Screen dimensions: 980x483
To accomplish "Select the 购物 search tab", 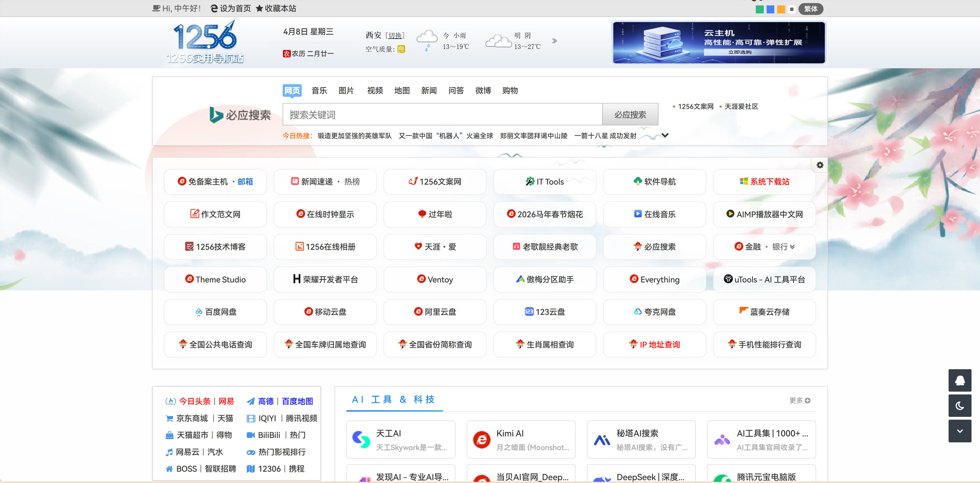I will click(x=510, y=91).
